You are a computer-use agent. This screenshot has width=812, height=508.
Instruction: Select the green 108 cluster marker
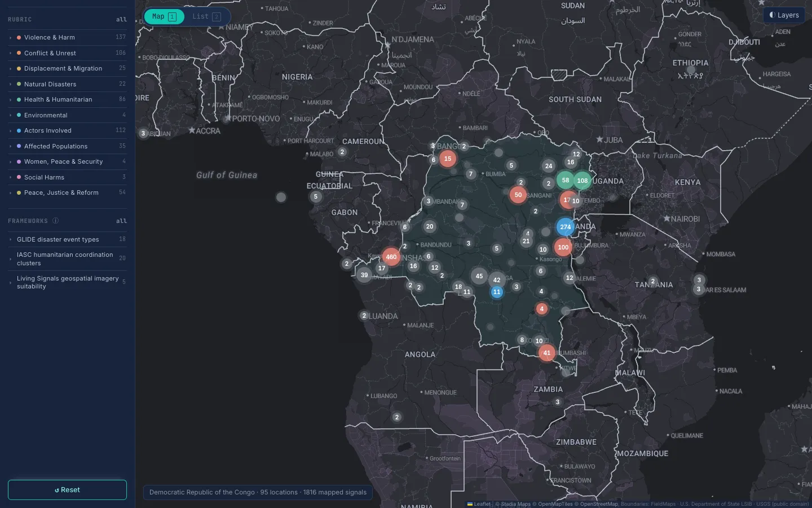pos(582,181)
